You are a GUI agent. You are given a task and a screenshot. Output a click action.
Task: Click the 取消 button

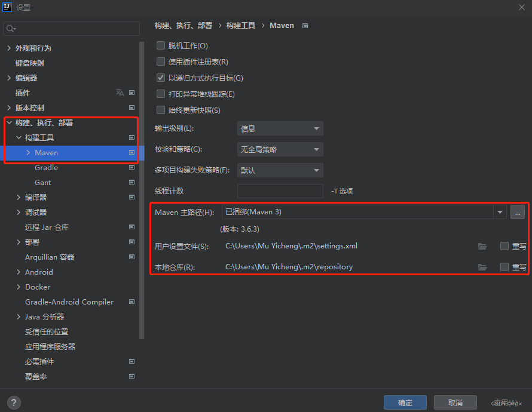point(455,402)
